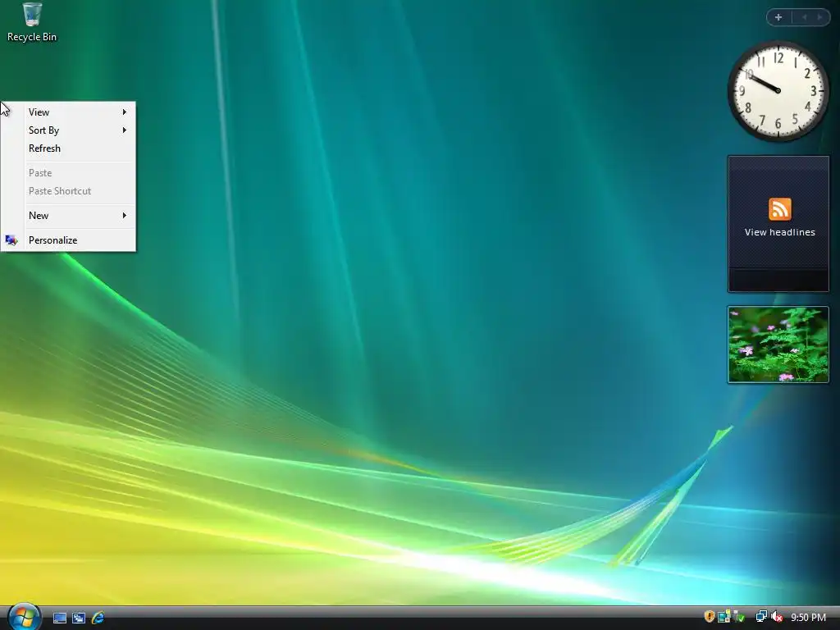Click the sidebar previous page arrow
The height and width of the screenshot is (630, 840).
click(804, 17)
